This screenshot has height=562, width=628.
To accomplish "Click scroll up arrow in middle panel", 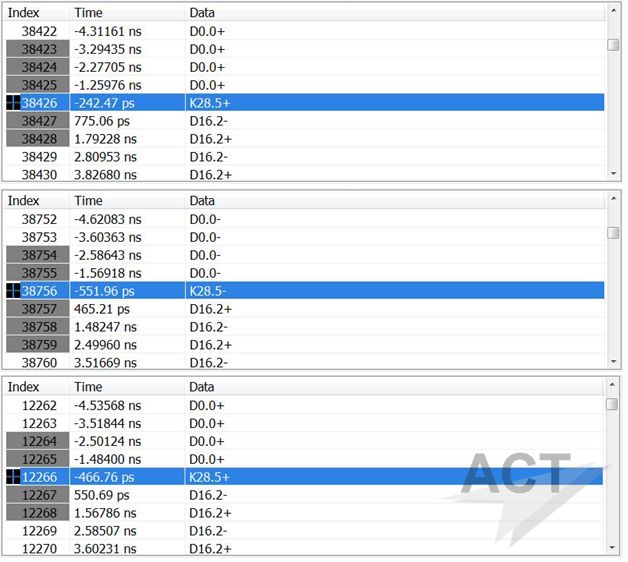I will (613, 198).
